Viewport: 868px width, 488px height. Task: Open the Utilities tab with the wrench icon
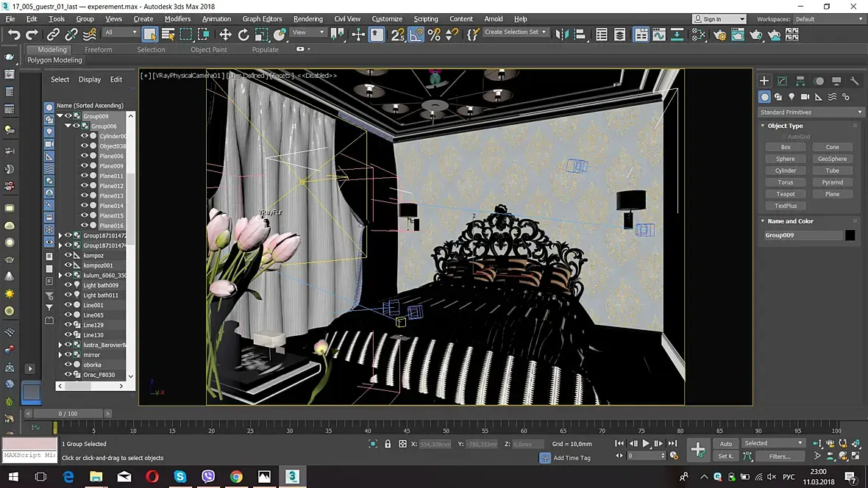pos(854,81)
